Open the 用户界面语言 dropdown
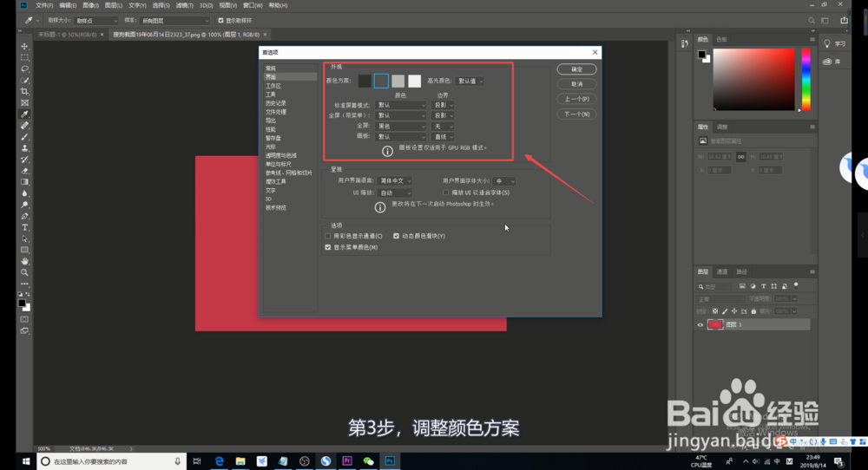The width and height of the screenshot is (868, 470). [x=395, y=181]
